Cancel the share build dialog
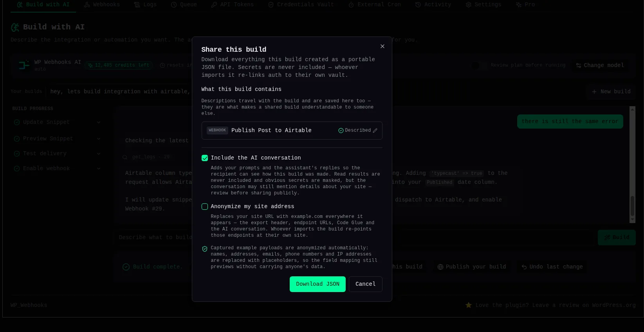 pos(365,284)
